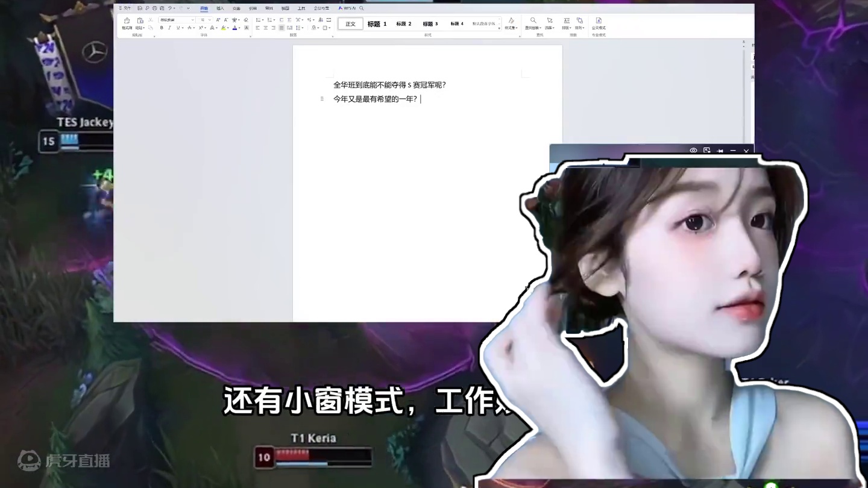Click the Undo icon
The width and height of the screenshot is (868, 488).
169,8
